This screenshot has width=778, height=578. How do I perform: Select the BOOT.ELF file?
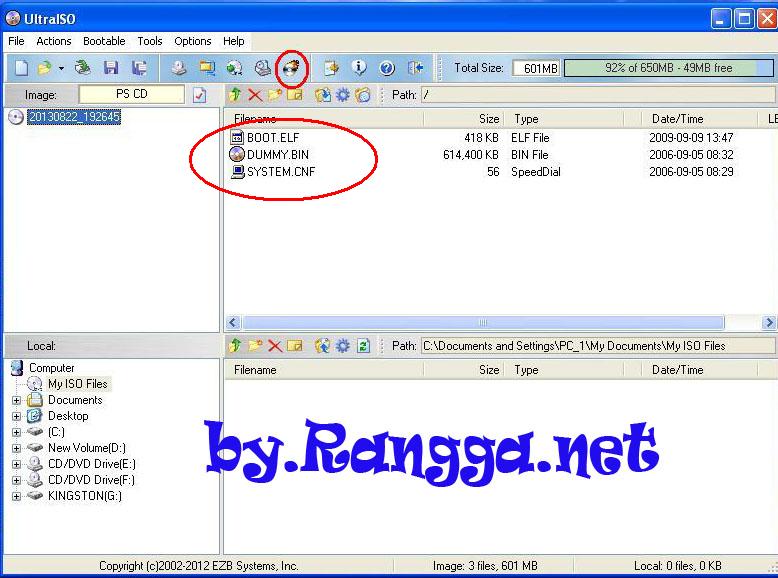coord(273,137)
